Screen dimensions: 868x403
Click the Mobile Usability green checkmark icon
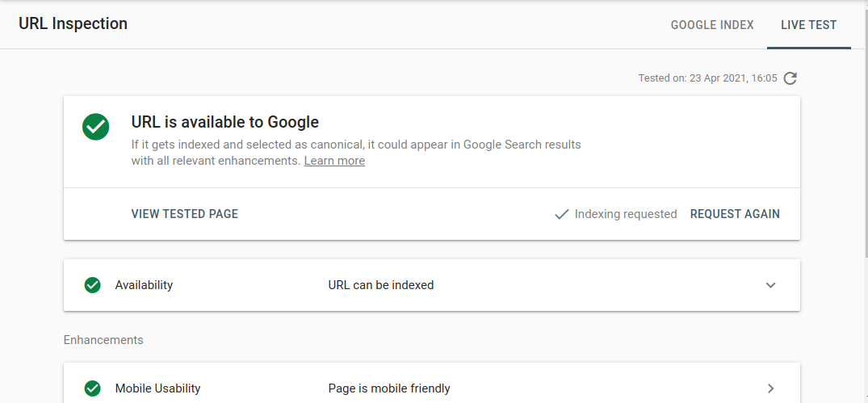[x=92, y=388]
